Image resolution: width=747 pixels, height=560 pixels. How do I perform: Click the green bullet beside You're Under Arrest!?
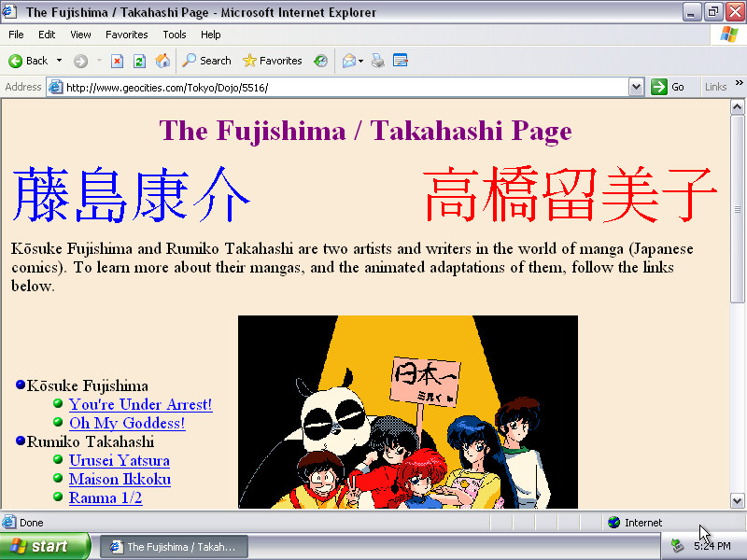coord(58,403)
